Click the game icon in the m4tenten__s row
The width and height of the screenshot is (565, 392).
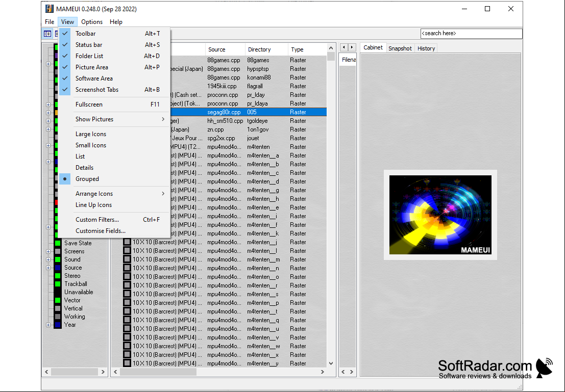click(x=127, y=294)
